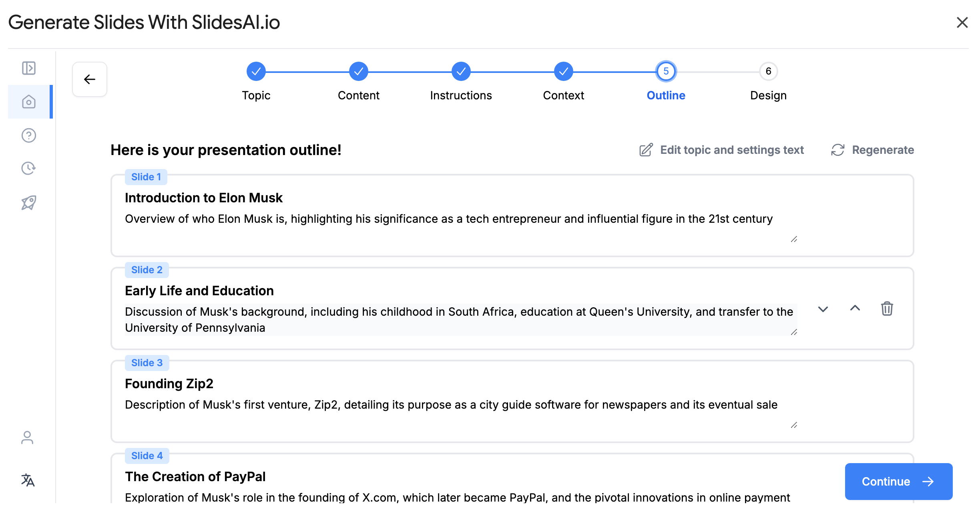Go back with the left arrow button
The image size is (980, 516).
[x=90, y=79]
